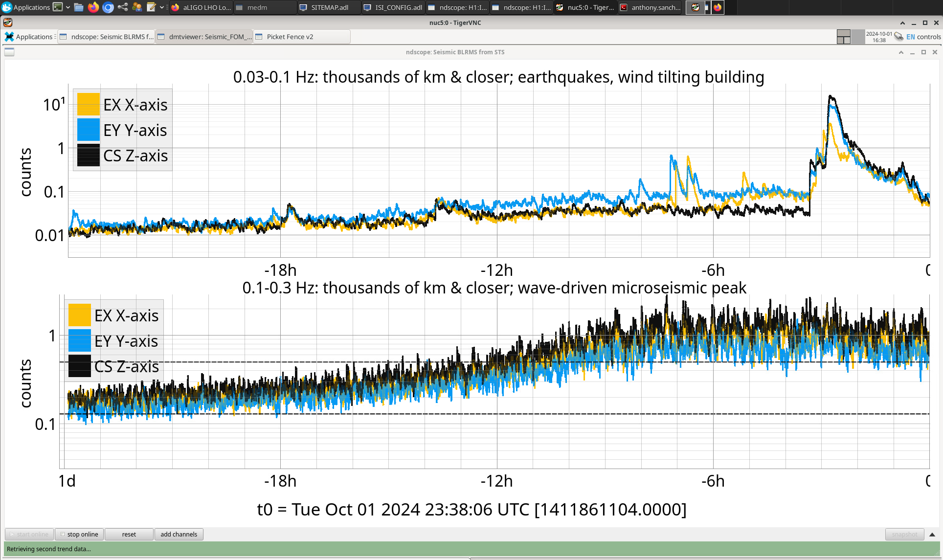Select dmtviewer Seismic_FOM taskbar button
This screenshot has width=943, height=560.
[x=204, y=37]
